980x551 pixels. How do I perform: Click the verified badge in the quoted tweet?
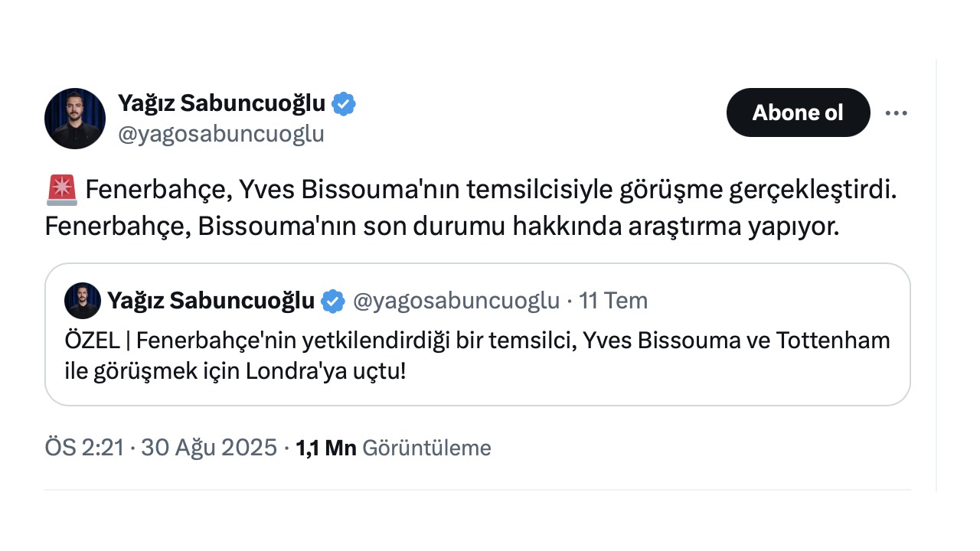click(x=332, y=301)
